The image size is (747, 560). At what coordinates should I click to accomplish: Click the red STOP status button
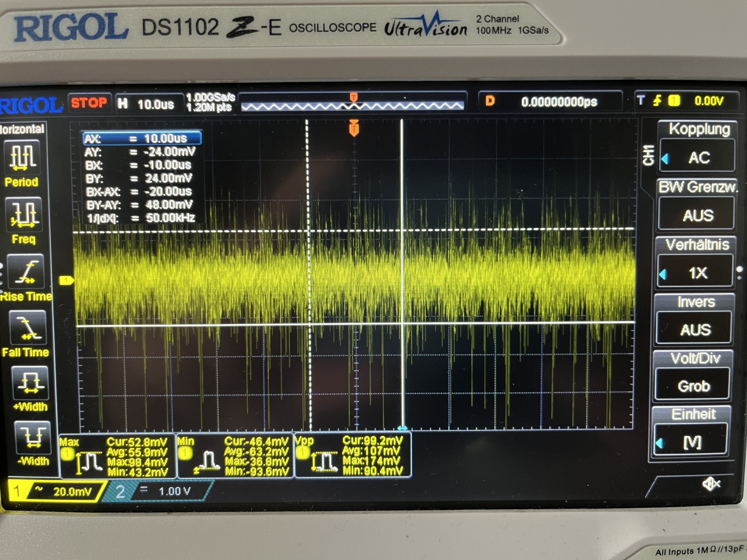pyautogui.click(x=89, y=103)
